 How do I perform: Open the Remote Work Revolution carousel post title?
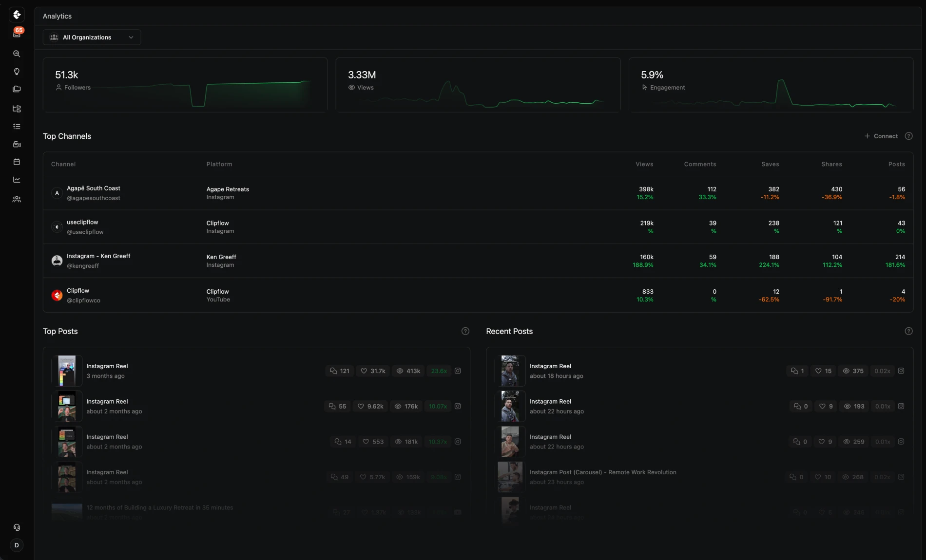(603, 472)
